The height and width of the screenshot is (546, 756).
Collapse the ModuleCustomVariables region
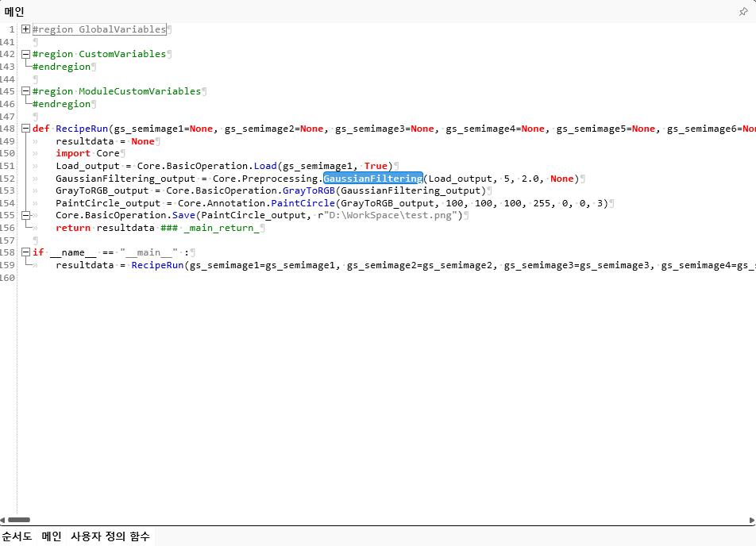coord(25,91)
